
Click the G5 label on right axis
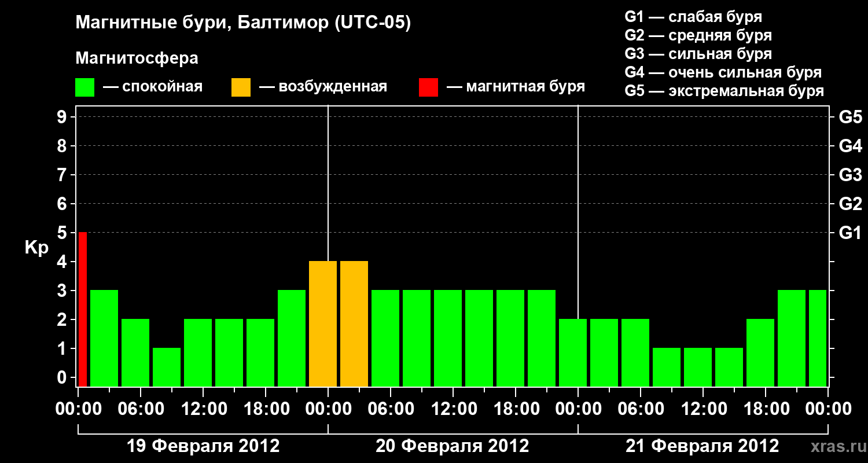[850, 117]
